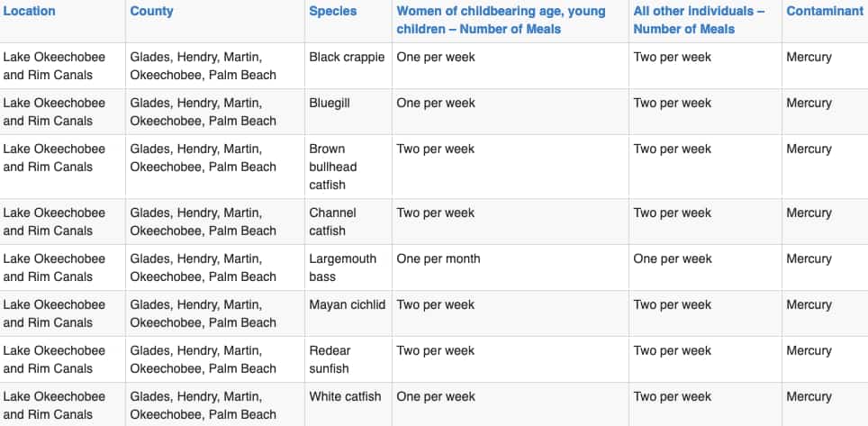Select the Black crappie species cell
Image resolution: width=868 pixels, height=426 pixels.
click(x=347, y=57)
